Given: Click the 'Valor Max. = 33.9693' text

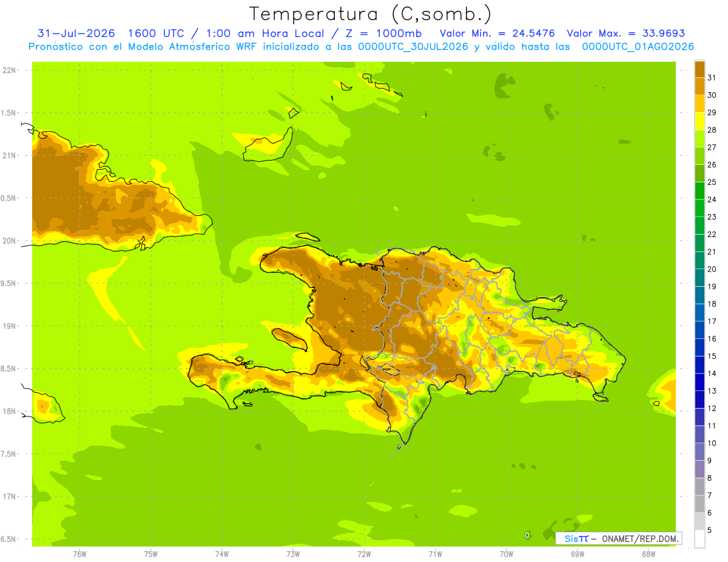Looking at the screenshot, I should point(625,33).
